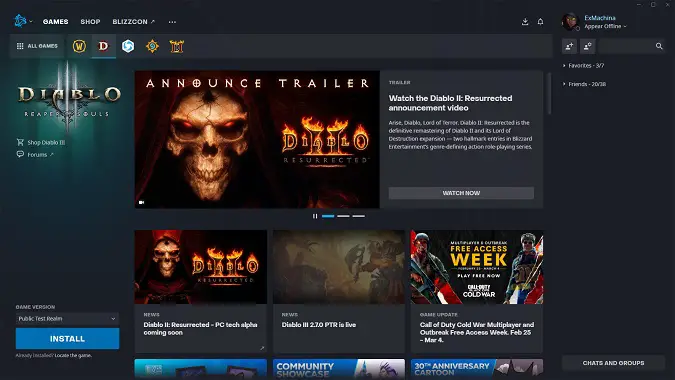
Task: Pause the featured carousel rotation
Action: (315, 216)
